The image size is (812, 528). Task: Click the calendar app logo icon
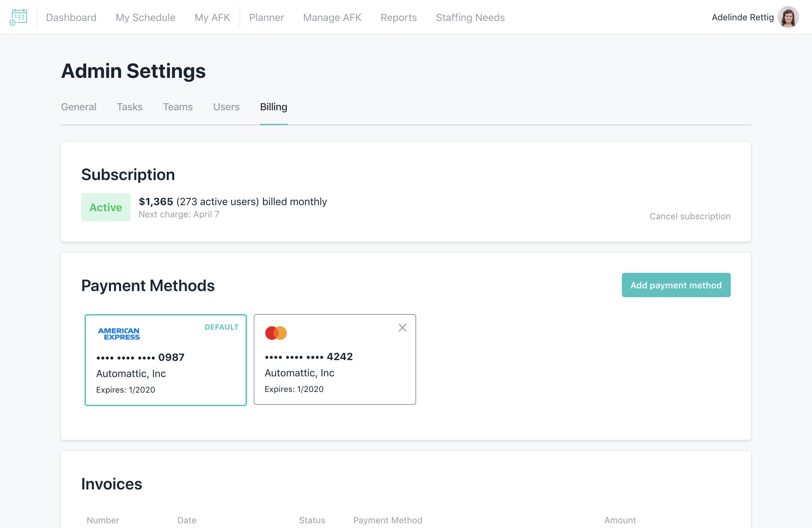click(x=18, y=17)
